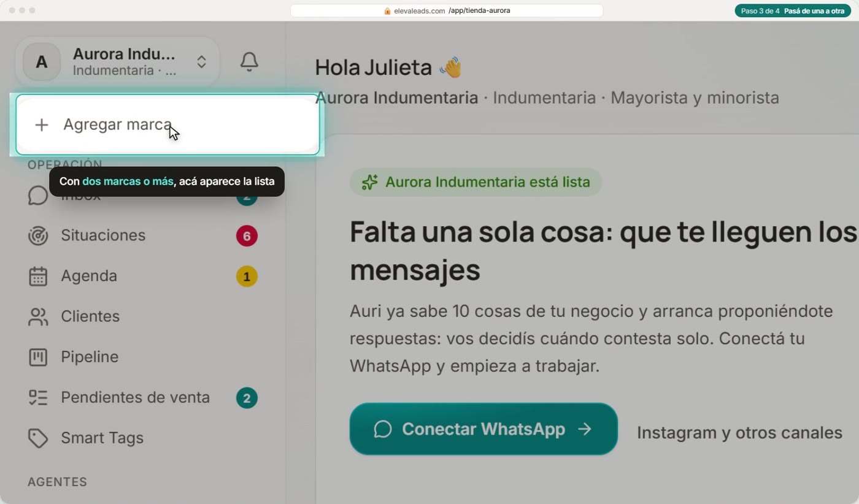Open the Clientes section
Viewport: 859px width, 504px height.
pyautogui.click(x=142, y=316)
